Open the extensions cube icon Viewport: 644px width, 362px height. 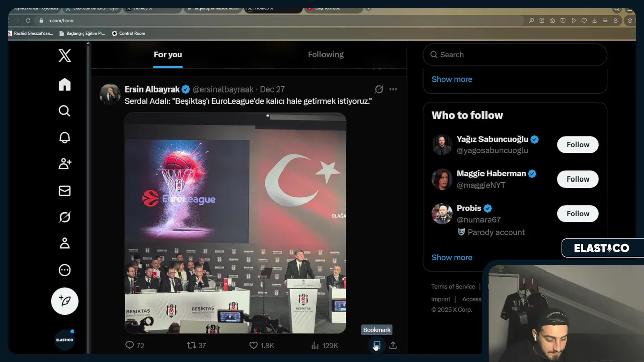click(630, 21)
